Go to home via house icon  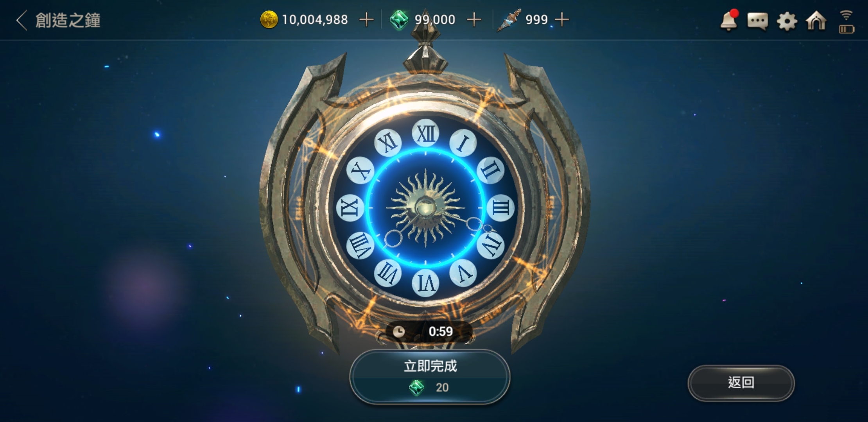816,20
